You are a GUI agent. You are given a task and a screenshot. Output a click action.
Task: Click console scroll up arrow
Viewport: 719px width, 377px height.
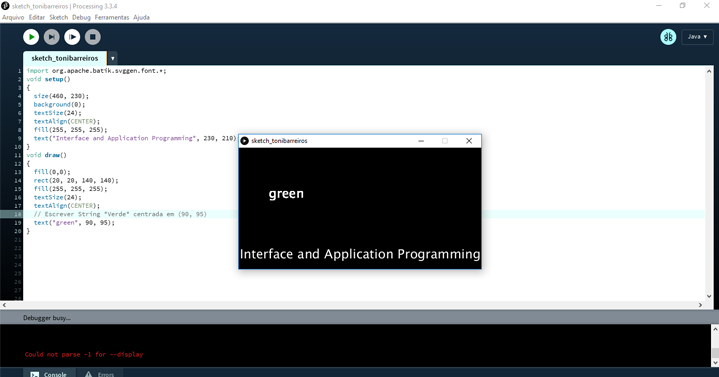pyautogui.click(x=715, y=328)
